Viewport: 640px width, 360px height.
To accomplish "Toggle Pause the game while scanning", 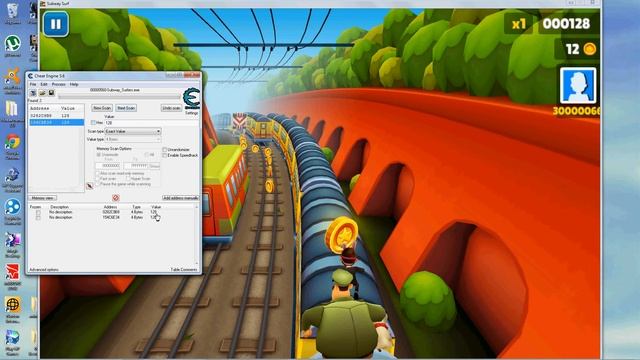I will tap(98, 184).
